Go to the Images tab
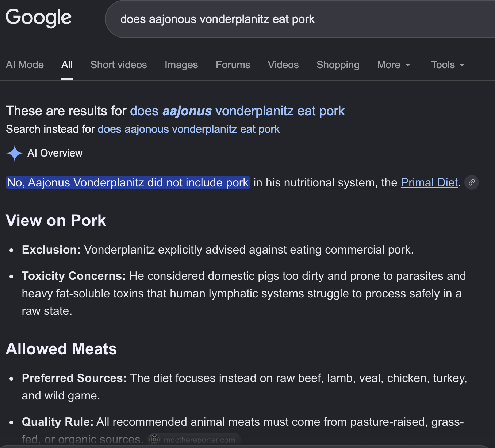495x448 pixels. coord(181,65)
